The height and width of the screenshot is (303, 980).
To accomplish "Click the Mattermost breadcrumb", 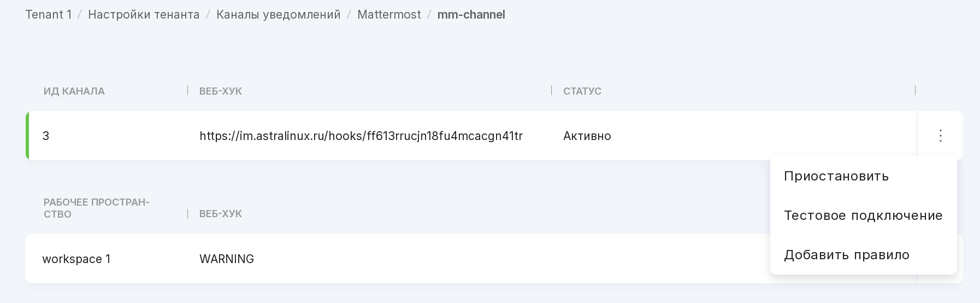I will pos(389,15).
